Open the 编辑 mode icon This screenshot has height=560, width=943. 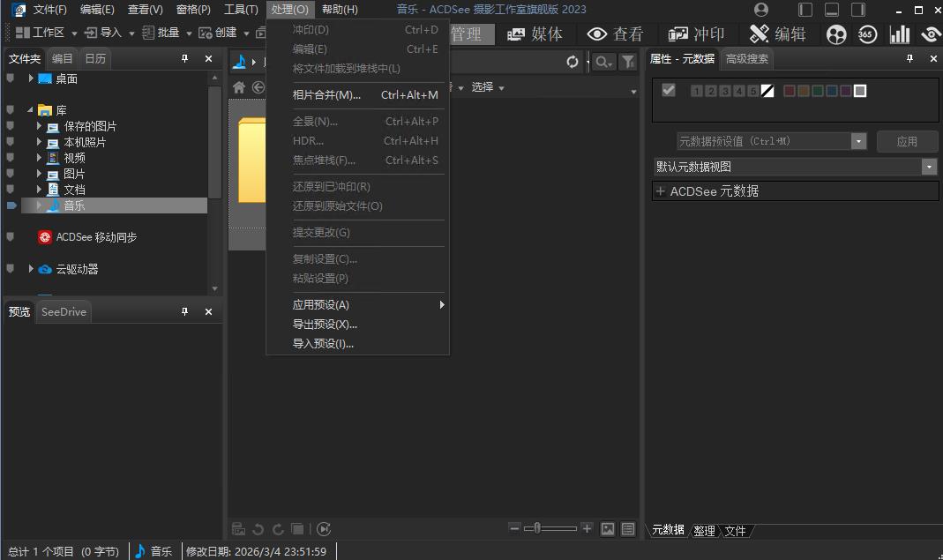[x=778, y=34]
